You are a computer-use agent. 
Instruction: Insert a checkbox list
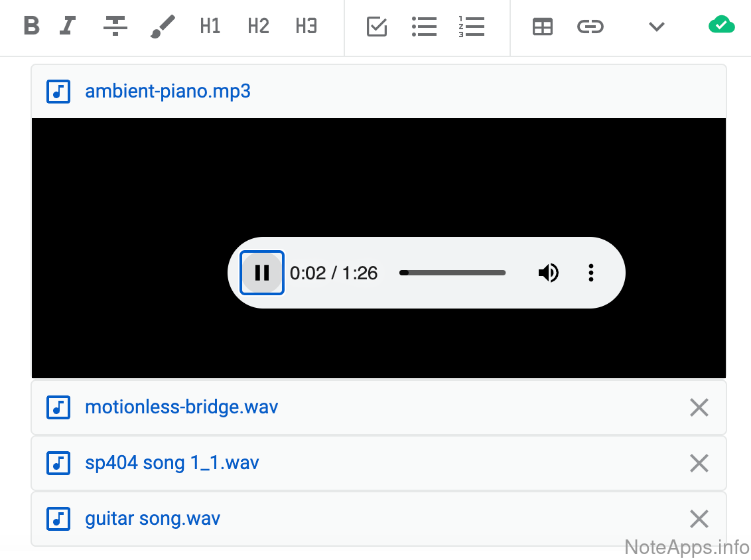click(377, 27)
